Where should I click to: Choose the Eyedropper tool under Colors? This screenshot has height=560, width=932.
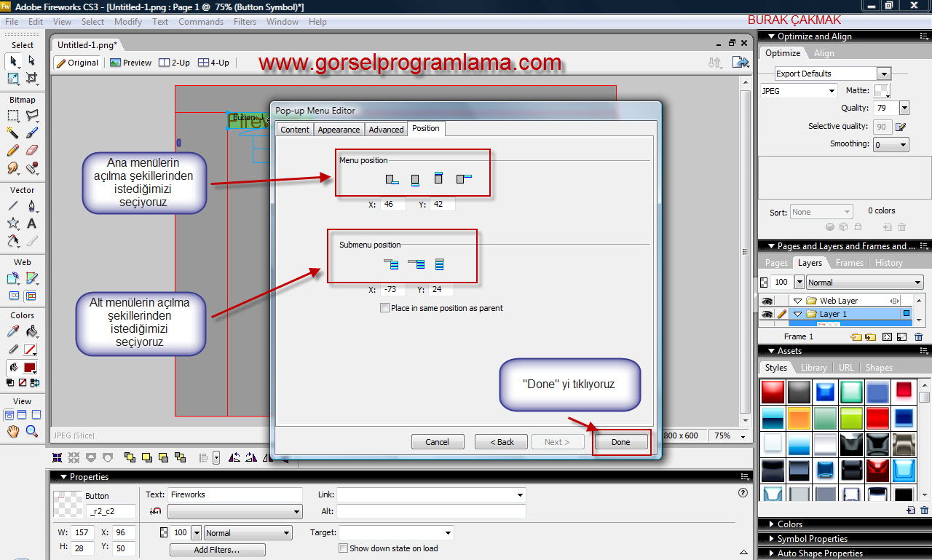pos(13,331)
